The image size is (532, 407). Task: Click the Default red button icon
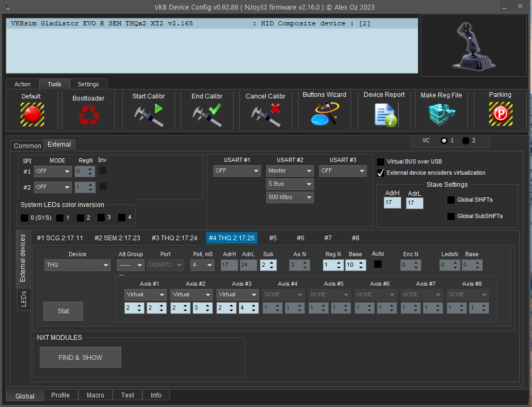tap(32, 114)
